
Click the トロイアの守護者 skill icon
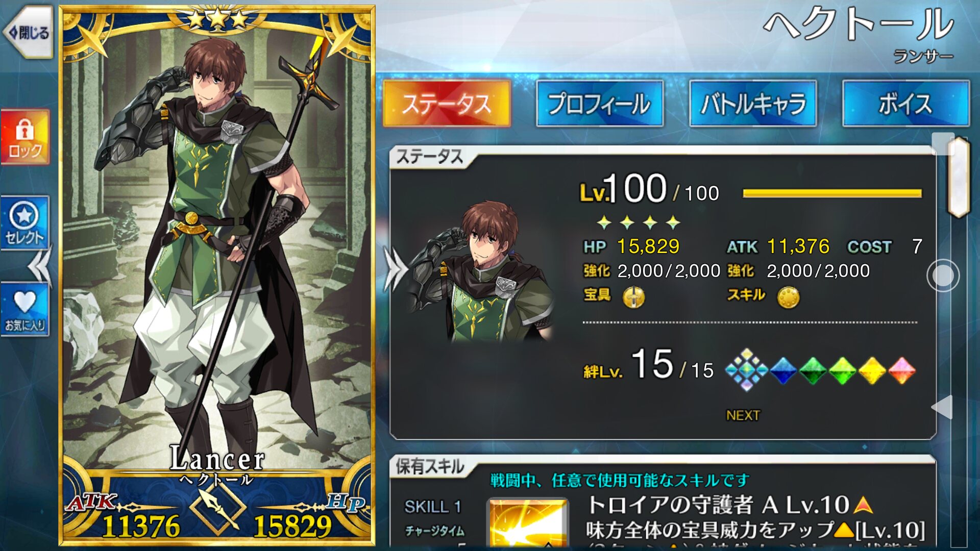click(528, 523)
